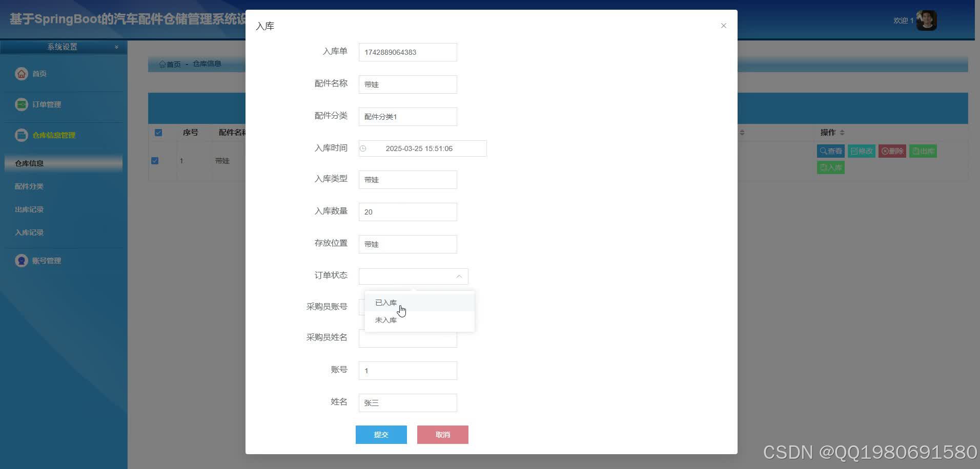Collapse the 系统设置 panel chevron
Image resolution: width=980 pixels, height=469 pixels.
116,47
